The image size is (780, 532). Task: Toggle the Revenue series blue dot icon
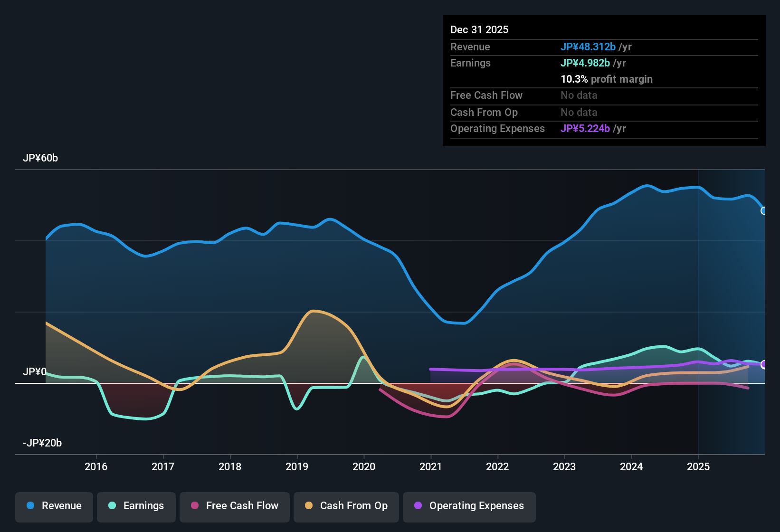(29, 506)
